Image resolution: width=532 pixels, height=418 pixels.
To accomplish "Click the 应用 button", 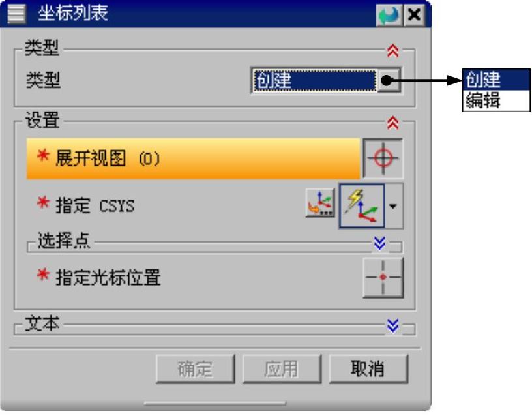I will (282, 369).
